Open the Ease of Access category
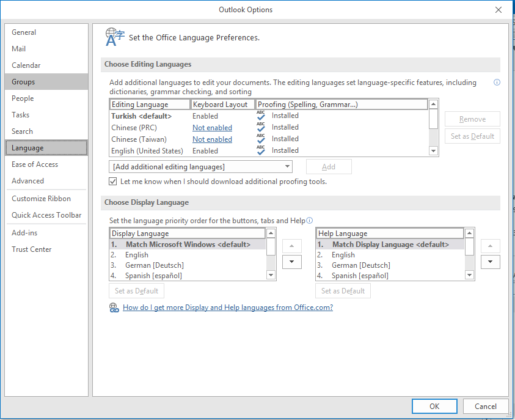The height and width of the screenshot is (420, 515). pyautogui.click(x=46, y=164)
